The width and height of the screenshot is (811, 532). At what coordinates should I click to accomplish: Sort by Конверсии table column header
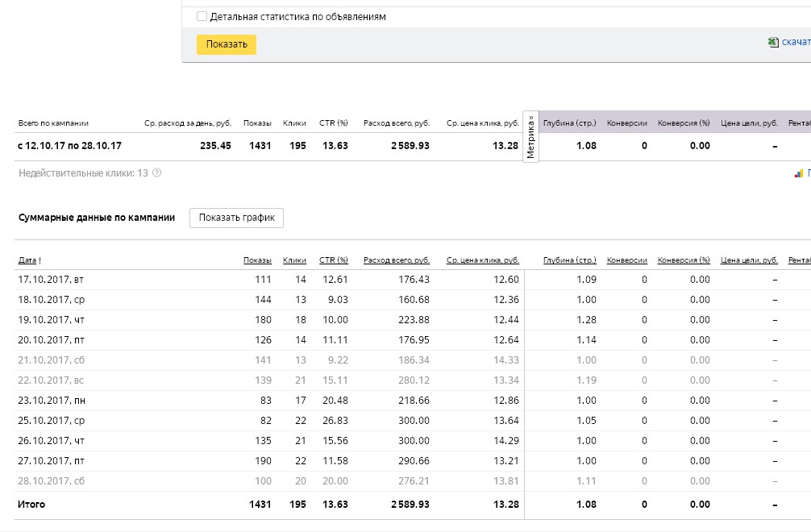point(626,260)
